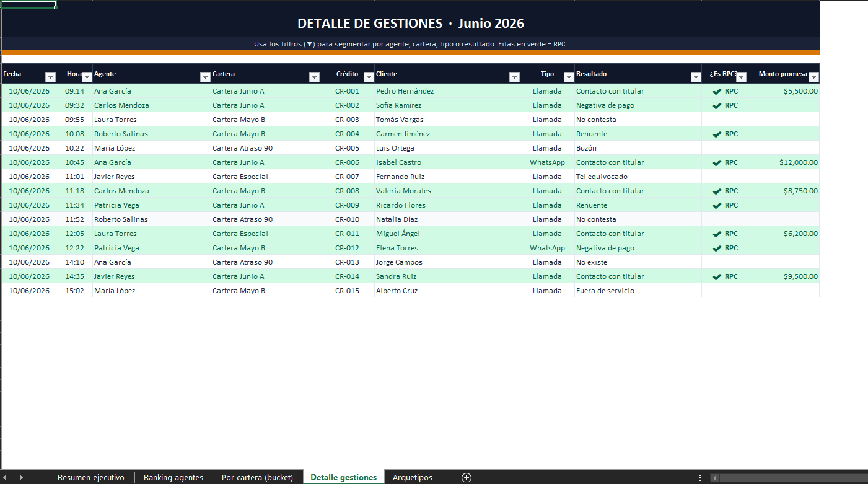
Task: Select the Javier Reyes cell at 14:35
Action: 152,276
